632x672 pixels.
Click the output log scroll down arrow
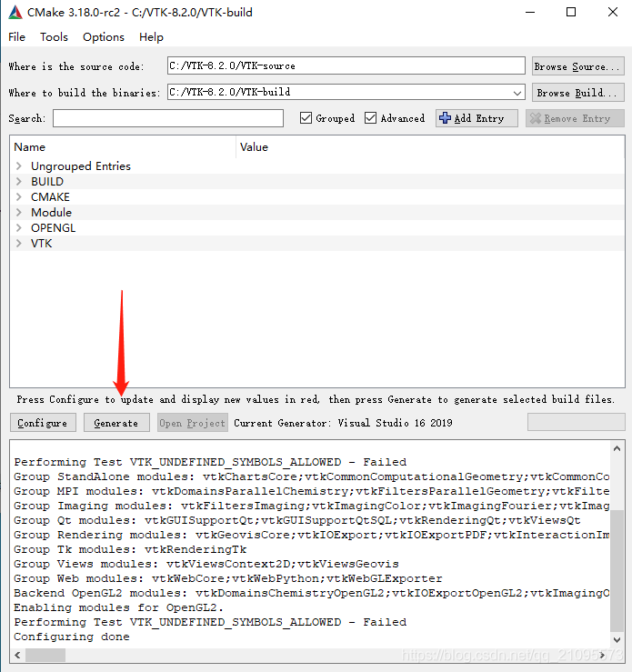pos(617,640)
